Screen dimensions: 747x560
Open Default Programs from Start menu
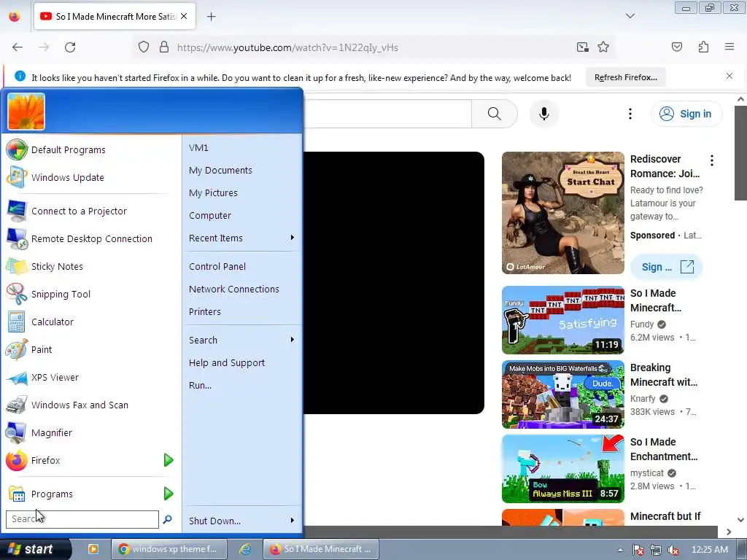click(x=90, y=149)
